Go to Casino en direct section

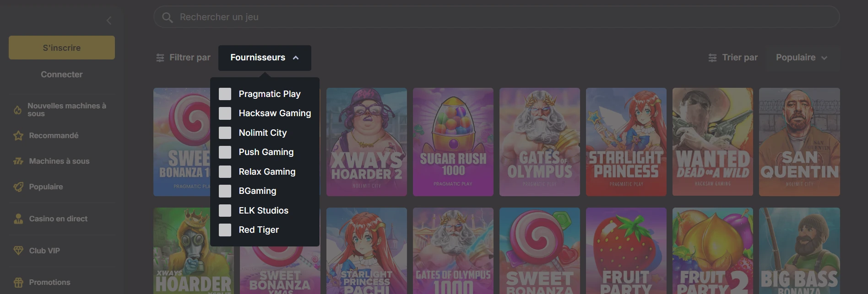pyautogui.click(x=58, y=219)
